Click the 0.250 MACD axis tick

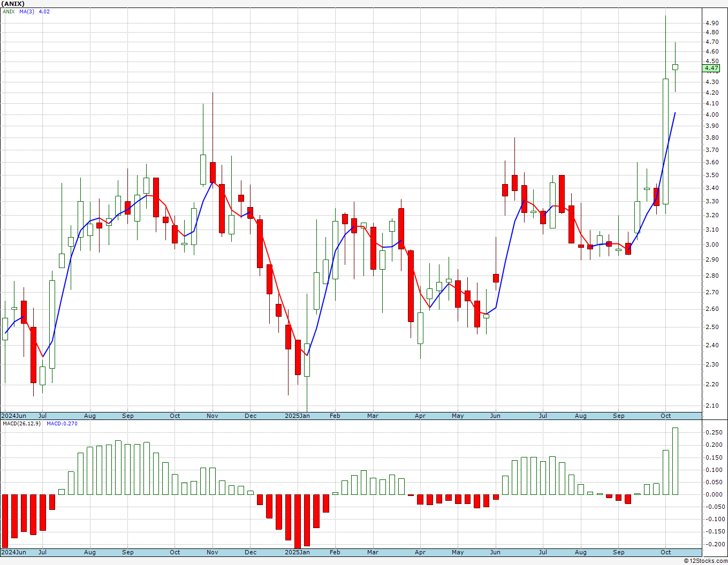714,432
